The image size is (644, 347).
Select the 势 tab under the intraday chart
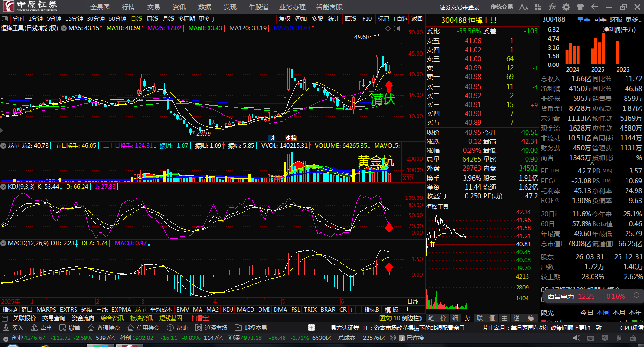pos(467,318)
